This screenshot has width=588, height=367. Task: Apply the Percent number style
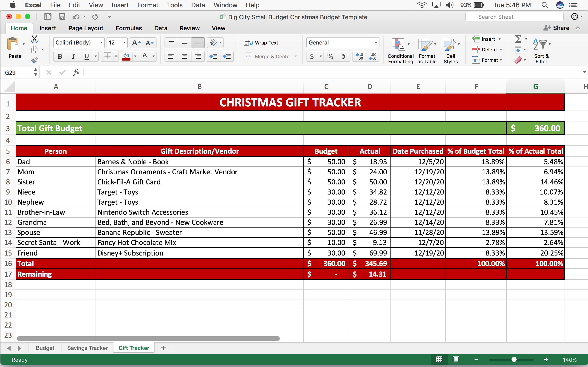point(330,56)
